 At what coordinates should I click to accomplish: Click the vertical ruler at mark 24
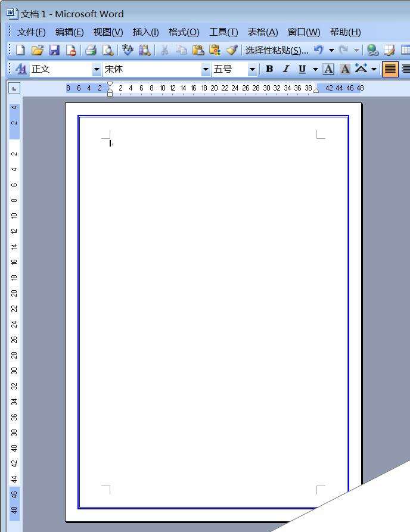(x=14, y=324)
